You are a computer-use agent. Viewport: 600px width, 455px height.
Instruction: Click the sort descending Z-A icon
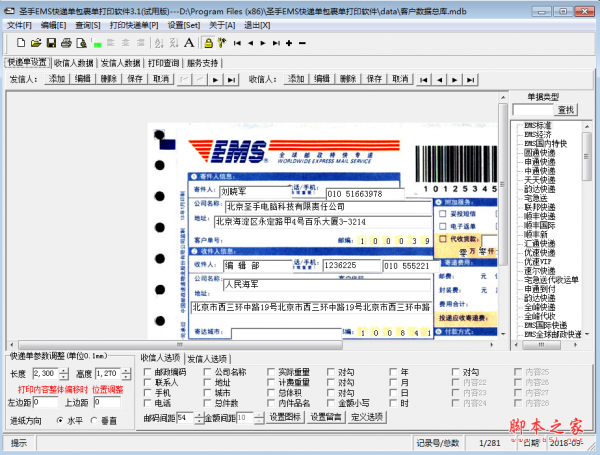click(174, 43)
